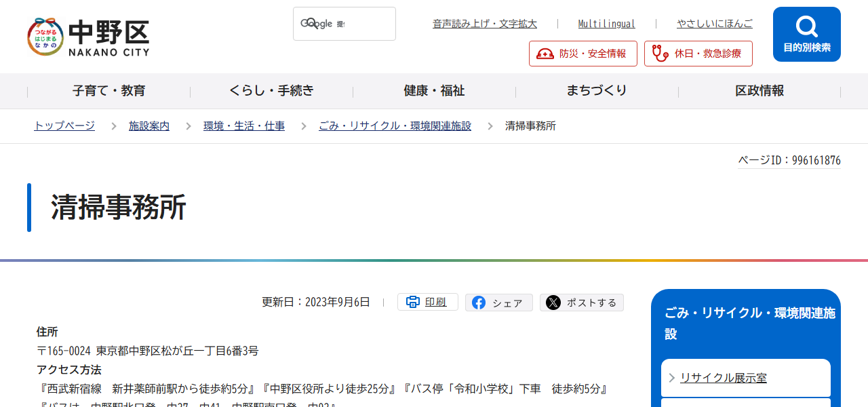Screen dimensions: 868x407
Task: Open 音声読み上げ・文字拡大 link
Action: (x=485, y=24)
